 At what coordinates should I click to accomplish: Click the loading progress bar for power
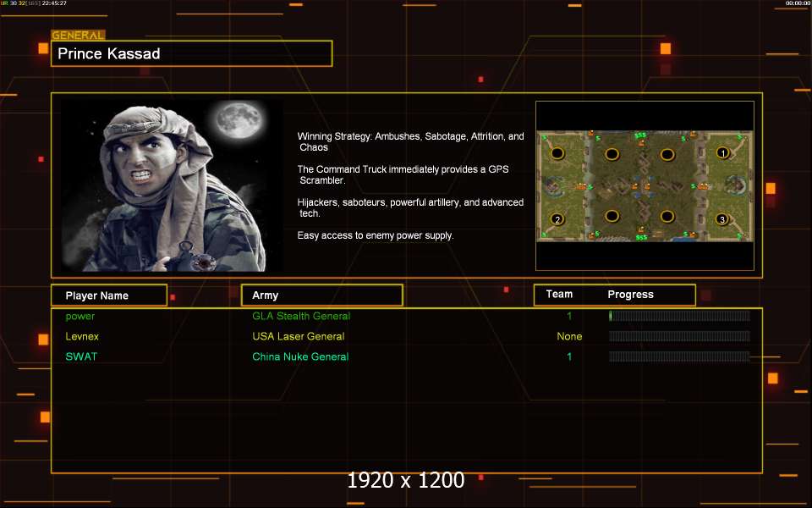(x=679, y=316)
